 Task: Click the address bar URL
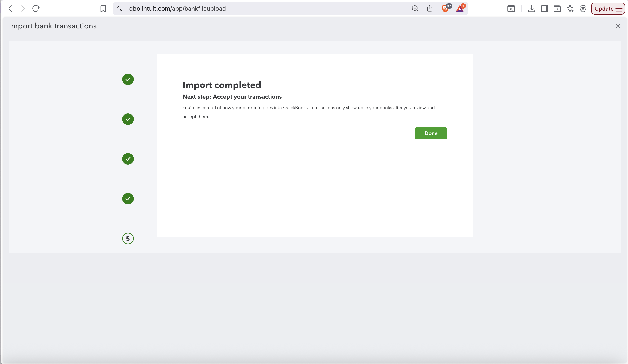pos(177,9)
